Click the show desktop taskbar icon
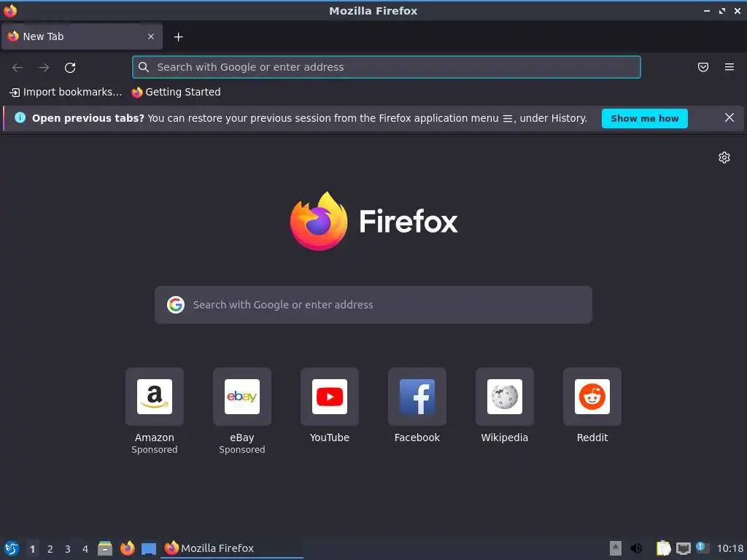This screenshot has height=560, width=747. (149, 549)
